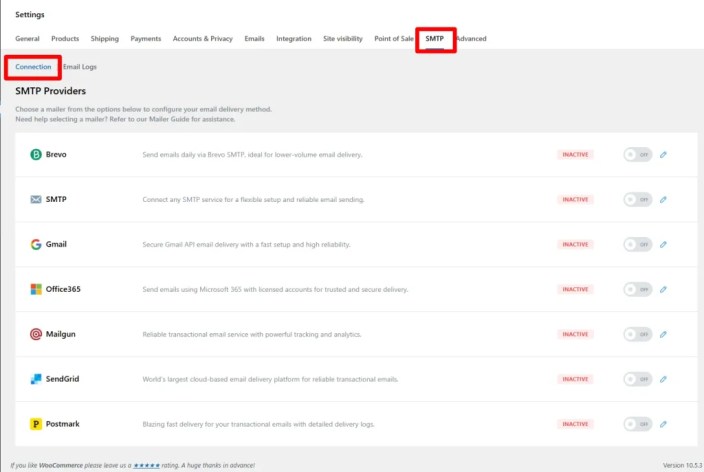
Task: Edit Office365 provider with pencil icon
Action: pyautogui.click(x=663, y=289)
